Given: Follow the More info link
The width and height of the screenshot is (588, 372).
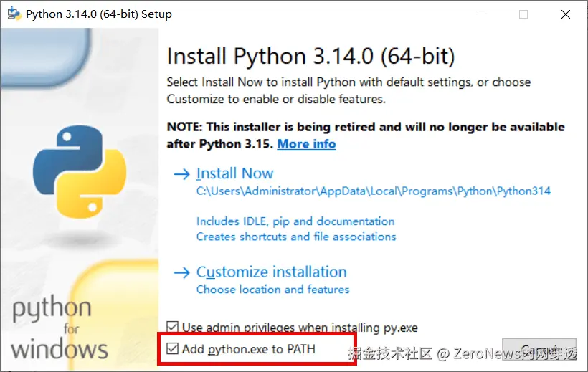Looking at the screenshot, I should [x=306, y=144].
